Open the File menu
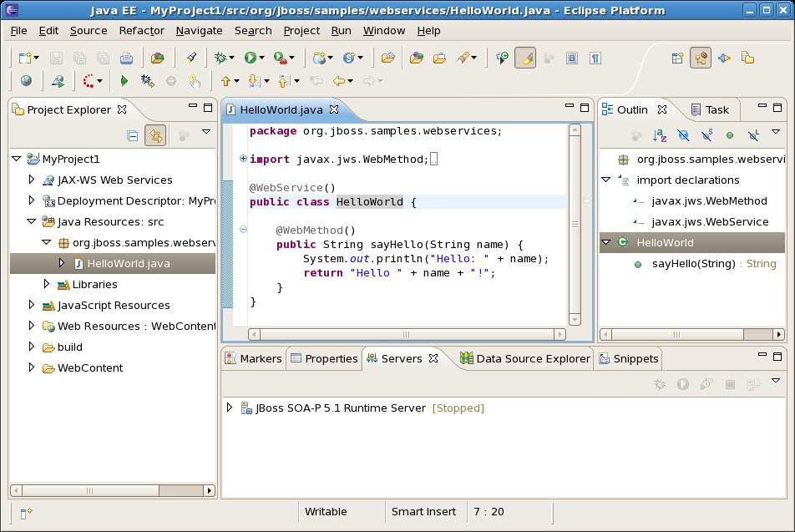The height and width of the screenshot is (532, 795). (x=18, y=30)
